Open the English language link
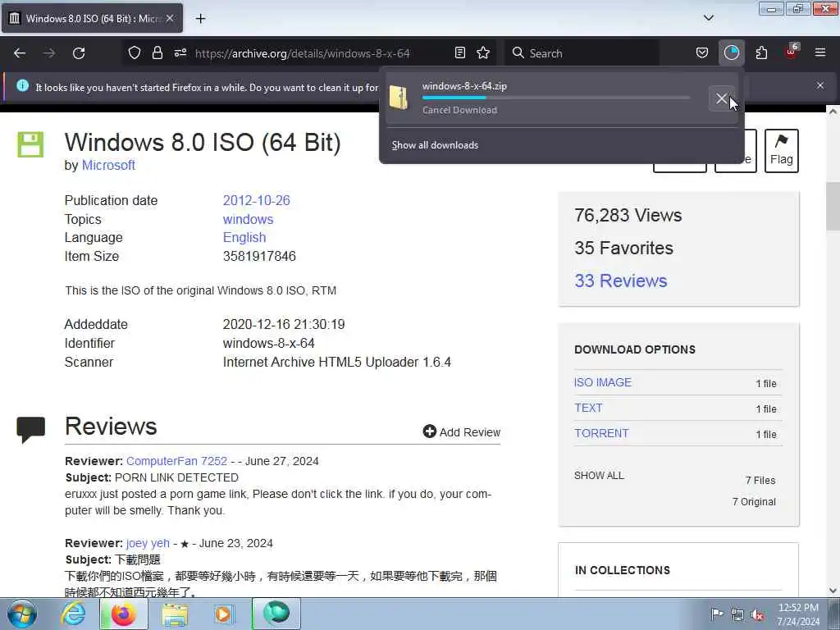 [244, 237]
